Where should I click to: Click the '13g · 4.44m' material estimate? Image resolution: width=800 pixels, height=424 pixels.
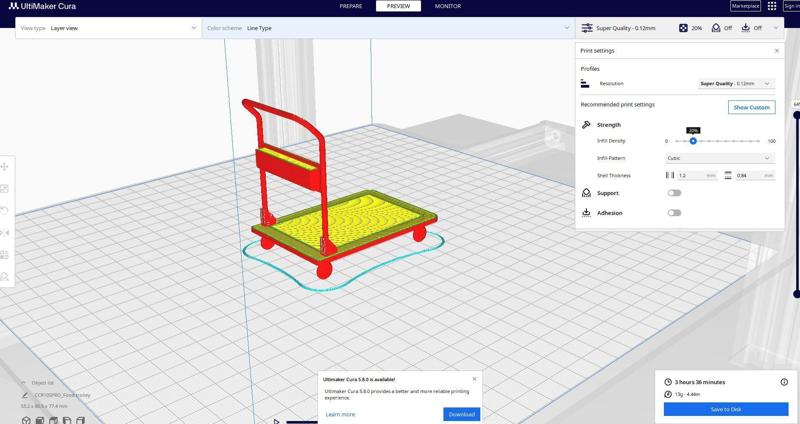click(x=687, y=394)
